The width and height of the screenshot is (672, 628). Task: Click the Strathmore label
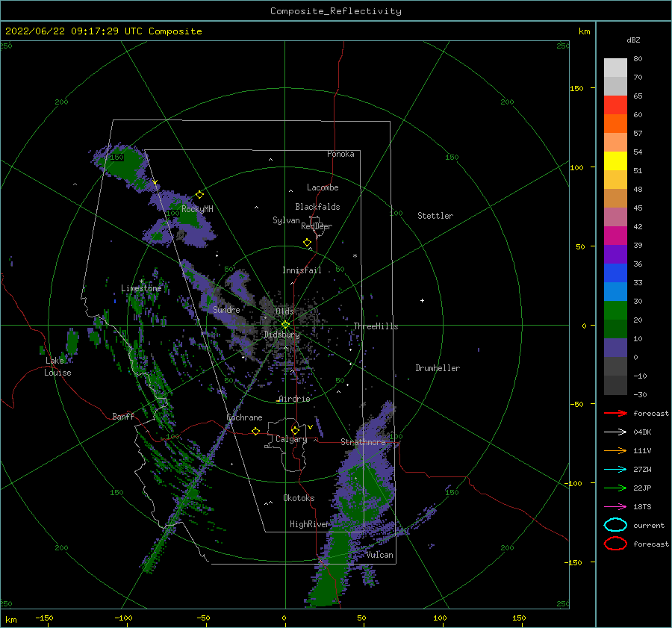[363, 442]
